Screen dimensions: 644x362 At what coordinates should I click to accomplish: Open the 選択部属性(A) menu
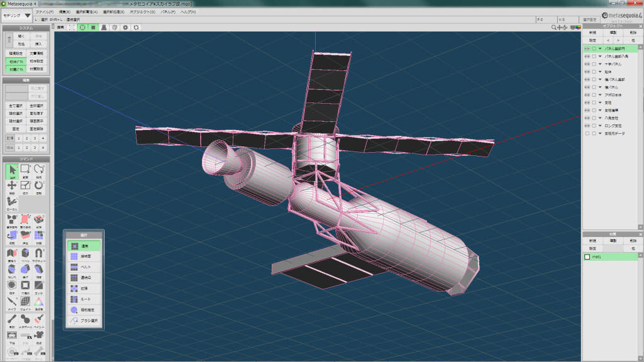[86, 12]
